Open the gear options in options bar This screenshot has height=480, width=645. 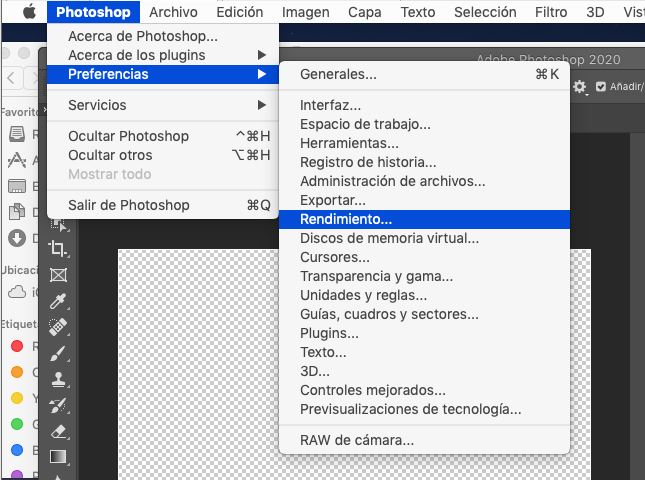(579, 87)
